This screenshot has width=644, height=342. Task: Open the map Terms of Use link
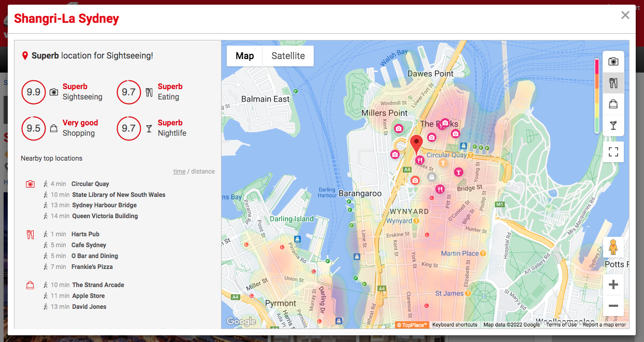tap(561, 325)
